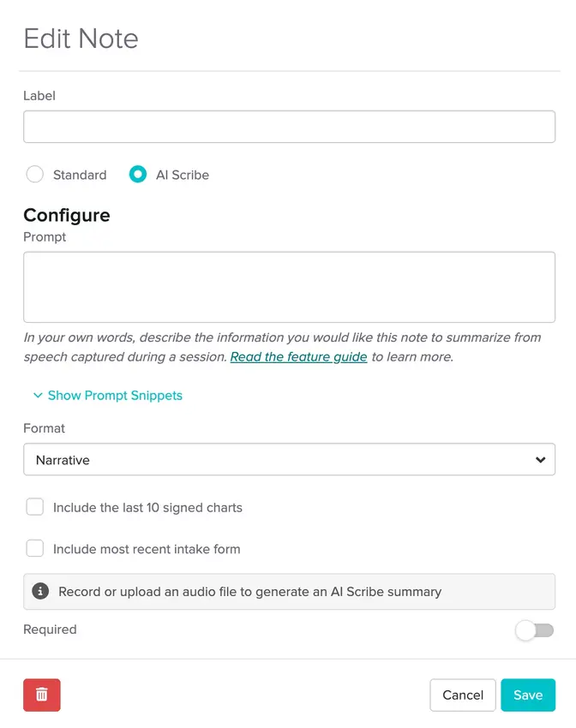Click the arrow icon of the Format dropdown
This screenshot has width=576, height=728.
[x=540, y=460]
